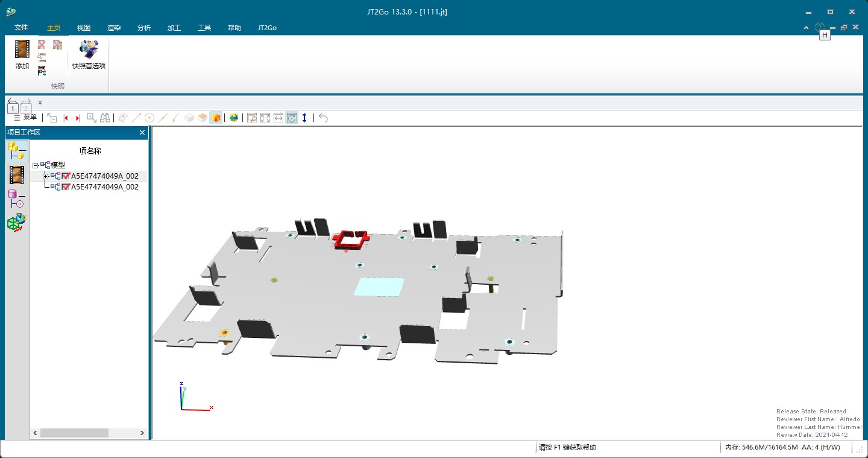Click the right arrow of the tree horizontal scrollbar
Image resolution: width=868 pixels, height=458 pixels.
pyautogui.click(x=142, y=433)
